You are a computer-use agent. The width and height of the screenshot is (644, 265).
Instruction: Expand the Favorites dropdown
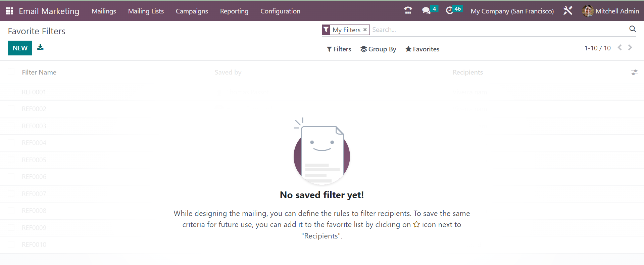tap(422, 49)
